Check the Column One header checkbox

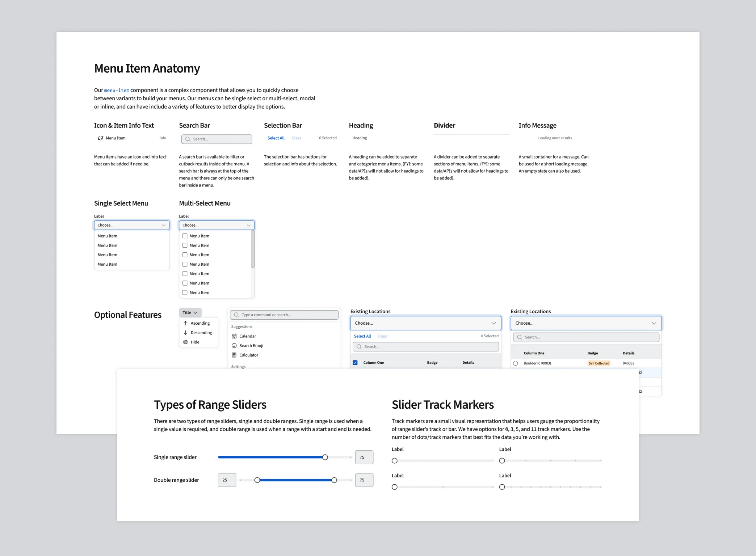click(355, 362)
